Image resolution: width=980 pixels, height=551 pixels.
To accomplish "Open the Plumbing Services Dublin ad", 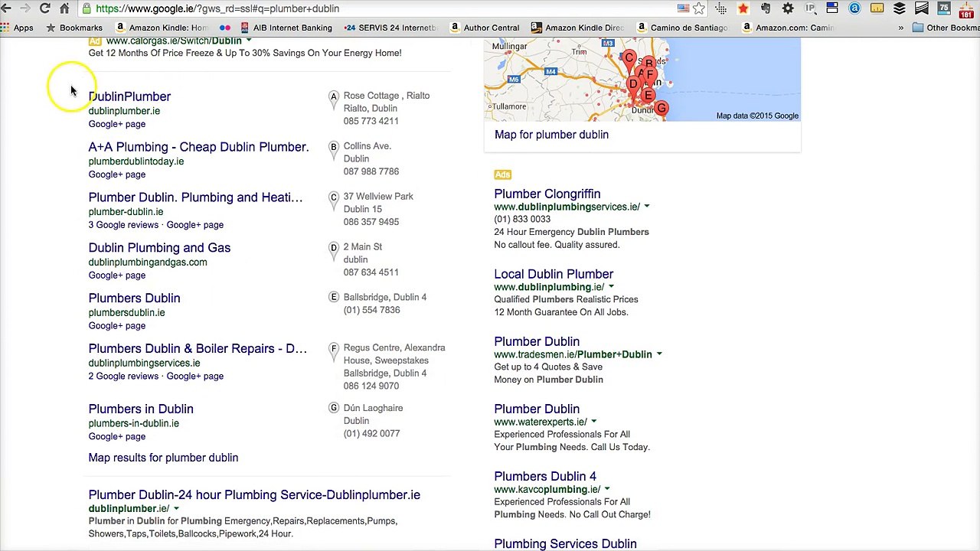I will [x=565, y=544].
